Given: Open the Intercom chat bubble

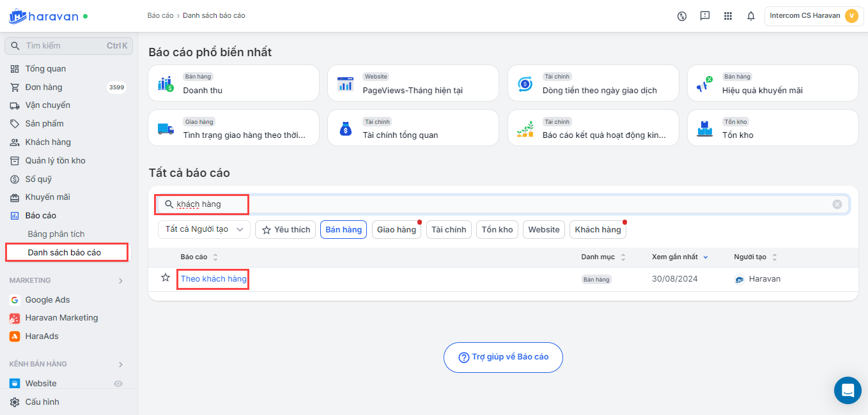Looking at the screenshot, I should coord(848,390).
